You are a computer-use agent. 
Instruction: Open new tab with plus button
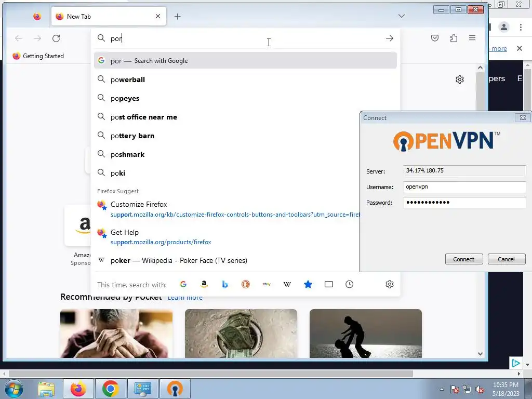pyautogui.click(x=178, y=16)
